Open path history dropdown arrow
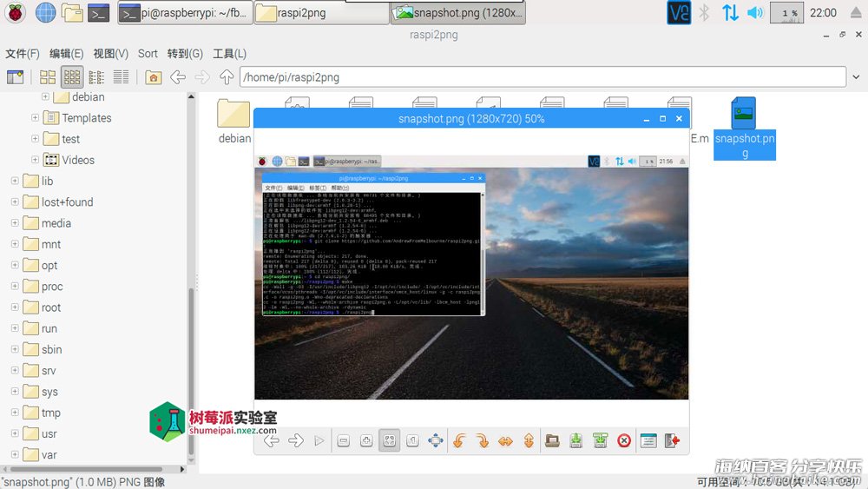 point(857,77)
